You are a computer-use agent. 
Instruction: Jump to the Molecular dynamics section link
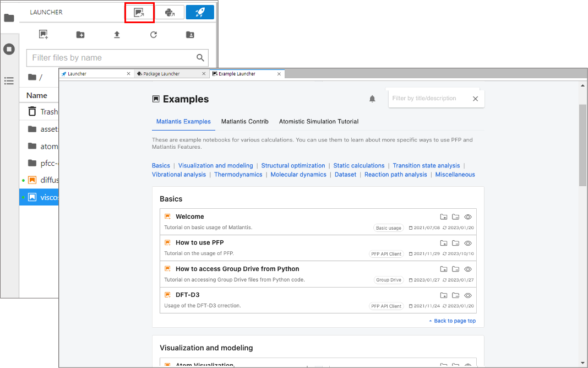click(298, 175)
